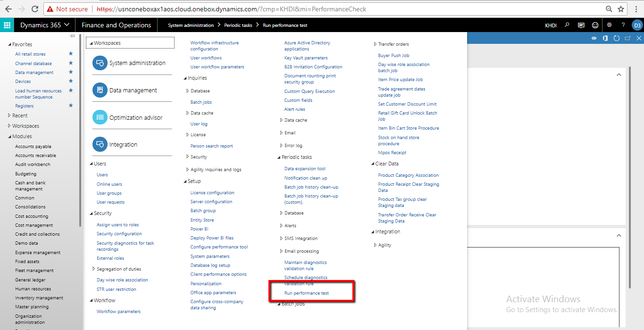This screenshot has height=330, width=644.
Task: Click the search magnifier icon in navbar
Action: (x=568, y=25)
